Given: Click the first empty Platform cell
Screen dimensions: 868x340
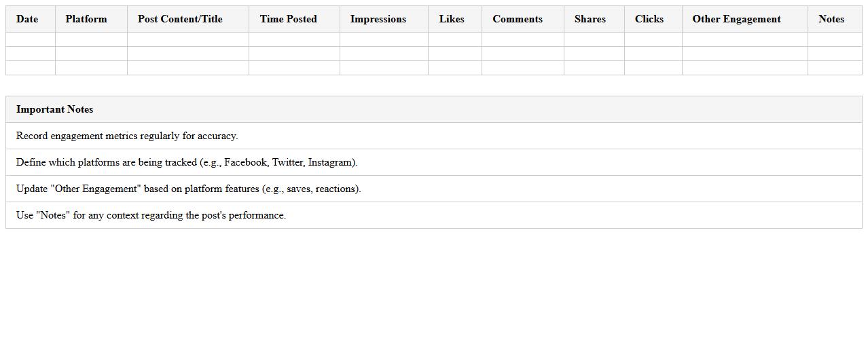Looking at the screenshot, I should tap(91, 39).
